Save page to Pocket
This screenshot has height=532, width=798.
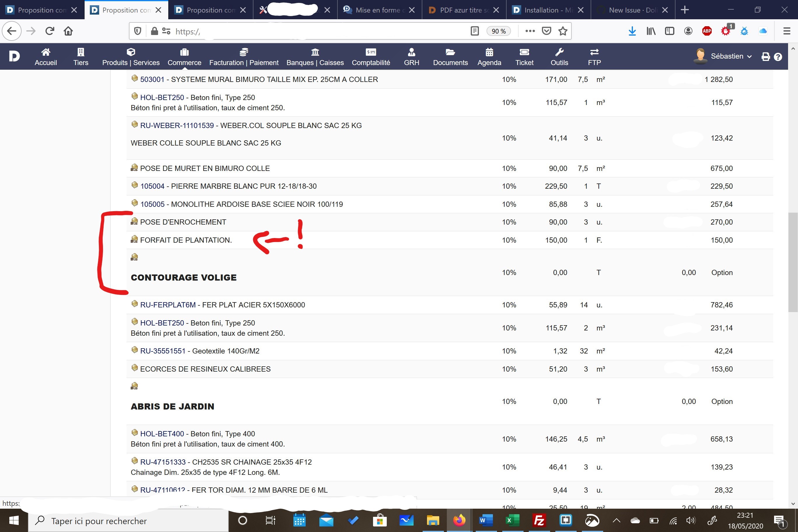(x=546, y=31)
